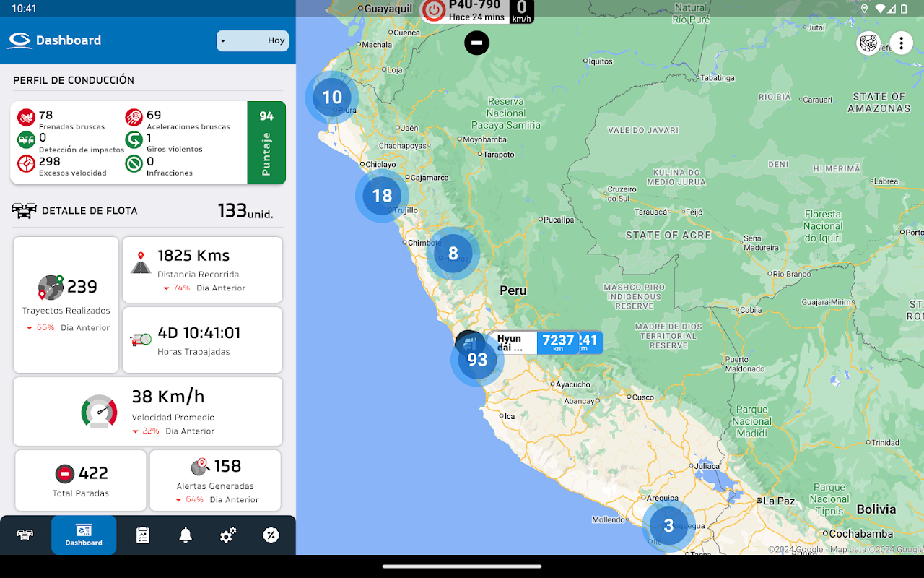Open the settings gears tab

coord(228,535)
